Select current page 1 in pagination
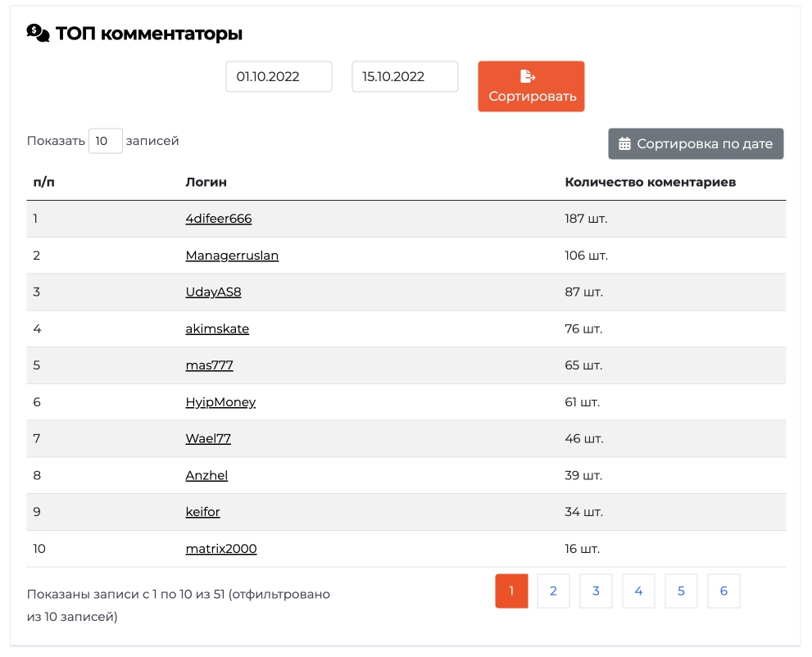The image size is (812, 657). (511, 591)
